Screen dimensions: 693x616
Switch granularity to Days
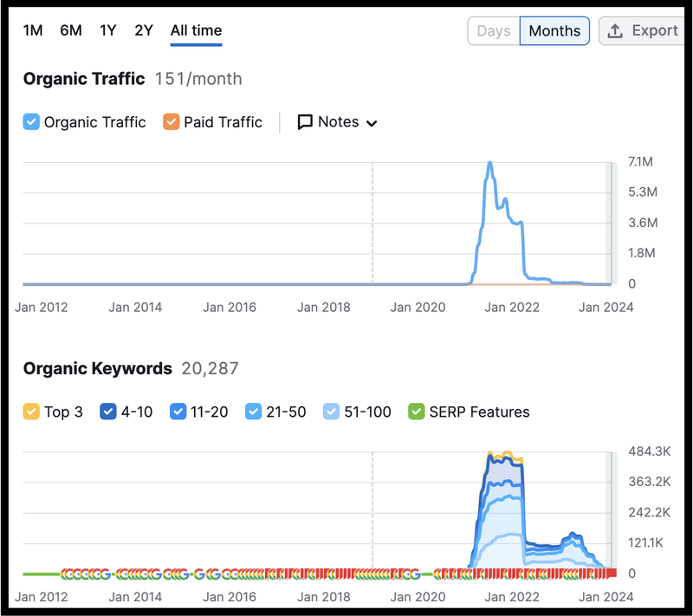tap(493, 30)
